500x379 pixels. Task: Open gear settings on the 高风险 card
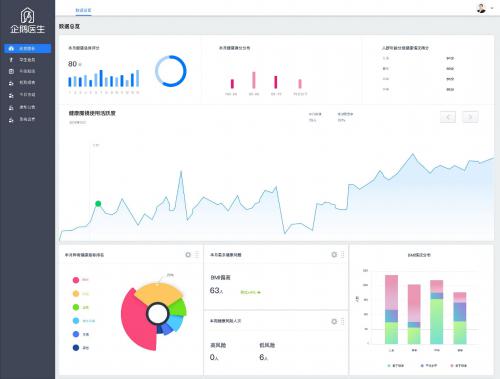[334, 321]
